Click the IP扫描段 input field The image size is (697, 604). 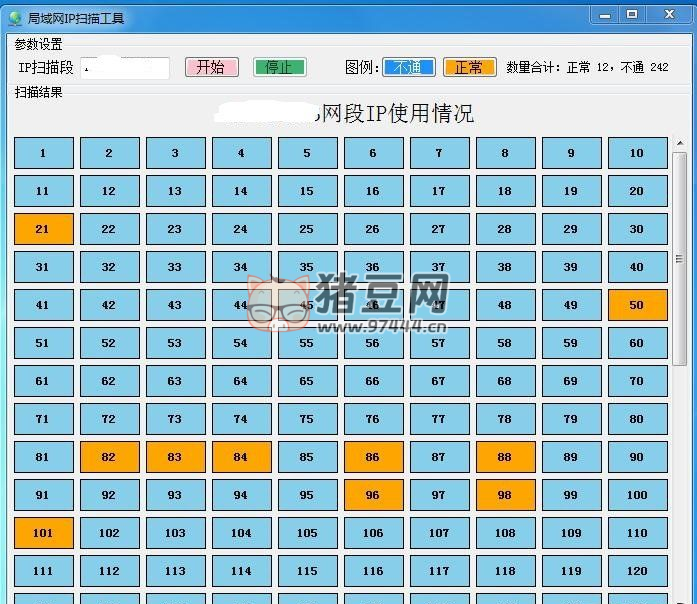[126, 67]
